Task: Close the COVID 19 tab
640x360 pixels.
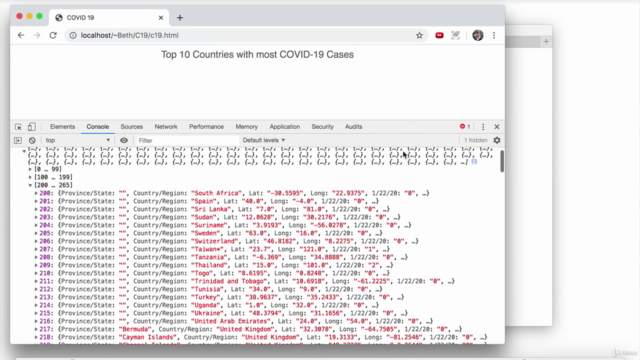Action: [x=161, y=18]
